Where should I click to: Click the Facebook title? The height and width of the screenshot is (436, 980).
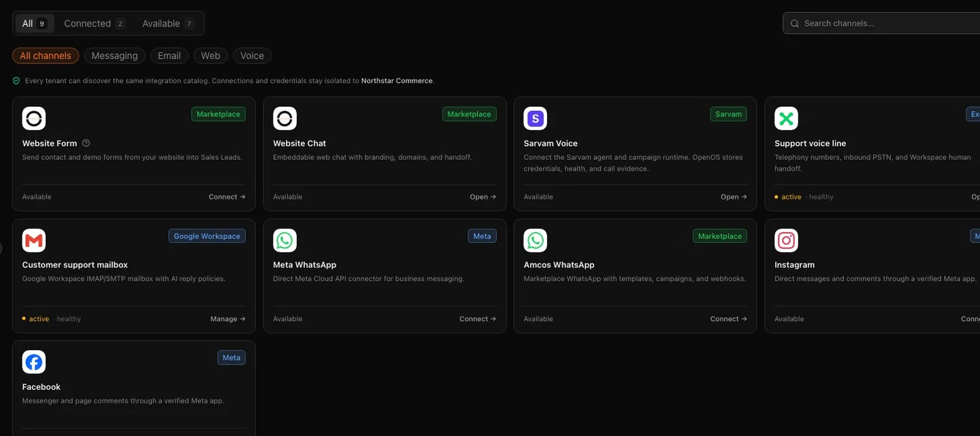pyautogui.click(x=42, y=386)
